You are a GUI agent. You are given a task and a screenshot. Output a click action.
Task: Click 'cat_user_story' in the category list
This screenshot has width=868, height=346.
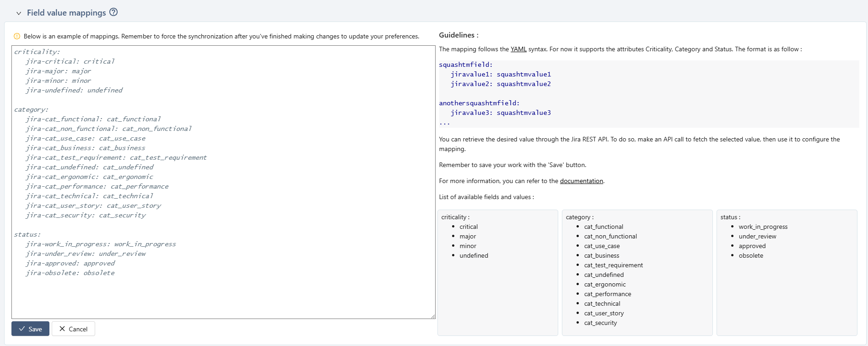coord(604,313)
